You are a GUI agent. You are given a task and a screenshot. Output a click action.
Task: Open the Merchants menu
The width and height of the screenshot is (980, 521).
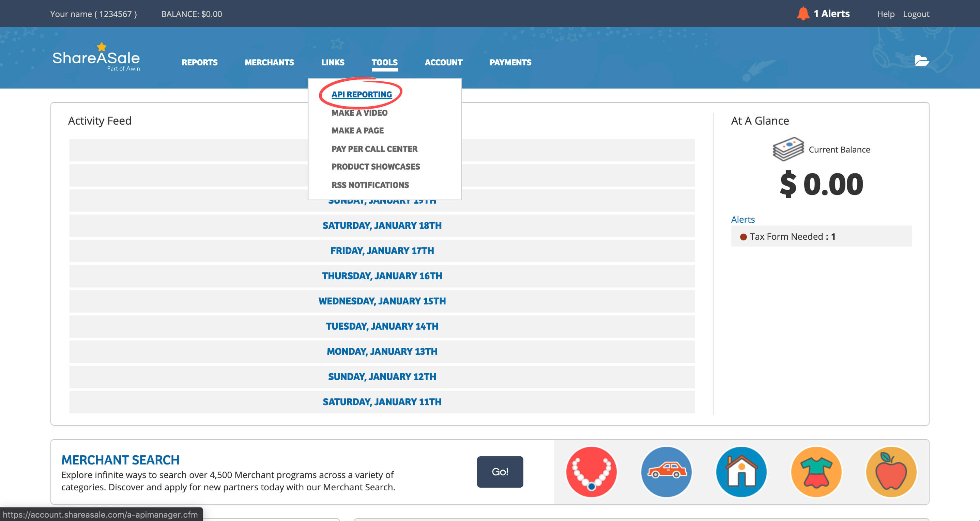coord(269,62)
